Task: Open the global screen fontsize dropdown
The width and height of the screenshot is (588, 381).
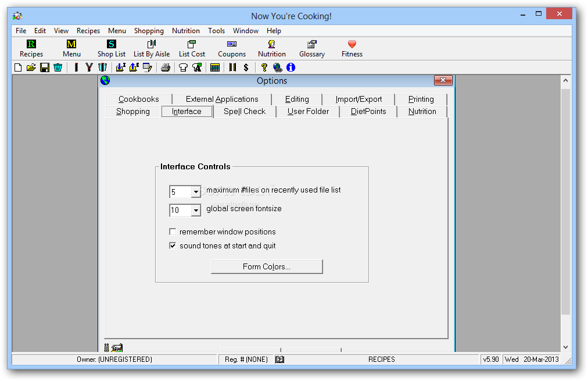Action: [196, 210]
